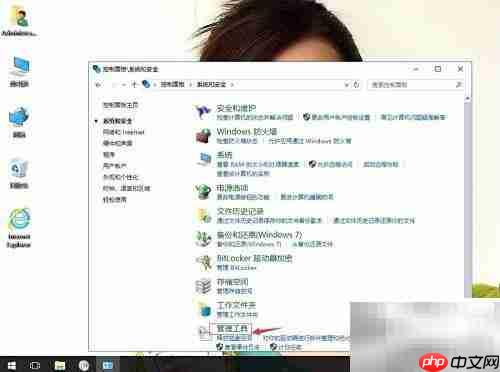The image size is (500, 372).
Task: Open the Administrator desktop icon
Action: 19,21
